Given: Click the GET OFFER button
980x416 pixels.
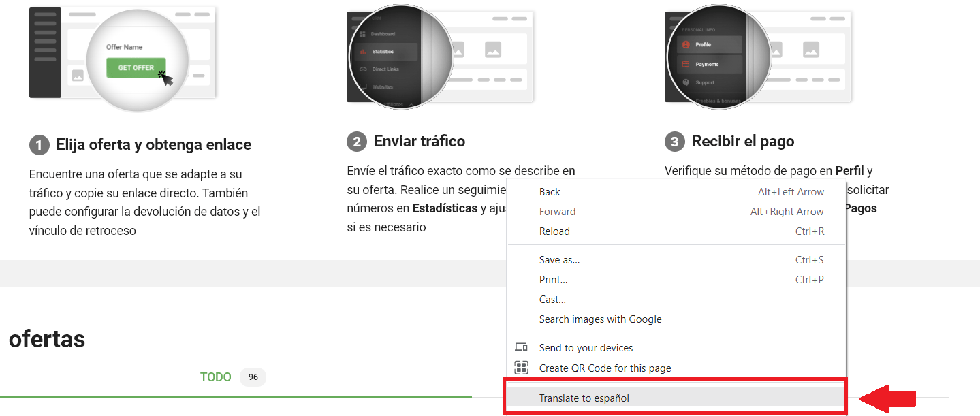Looking at the screenshot, I should 133,68.
